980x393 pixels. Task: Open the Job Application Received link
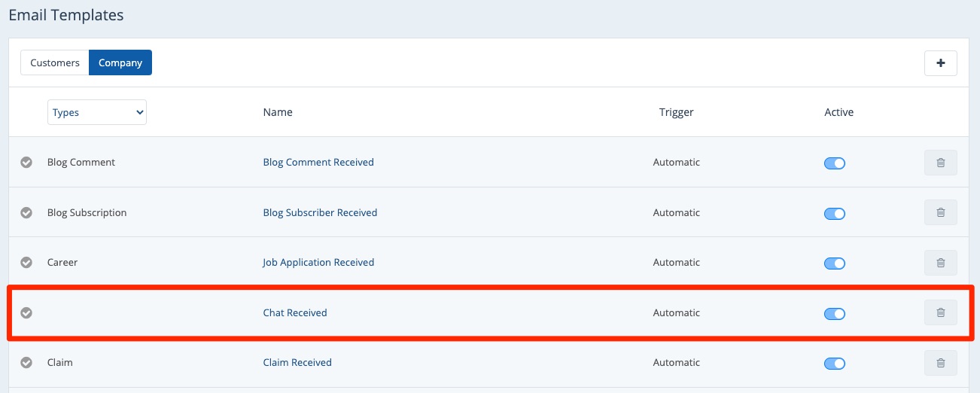[x=318, y=263]
